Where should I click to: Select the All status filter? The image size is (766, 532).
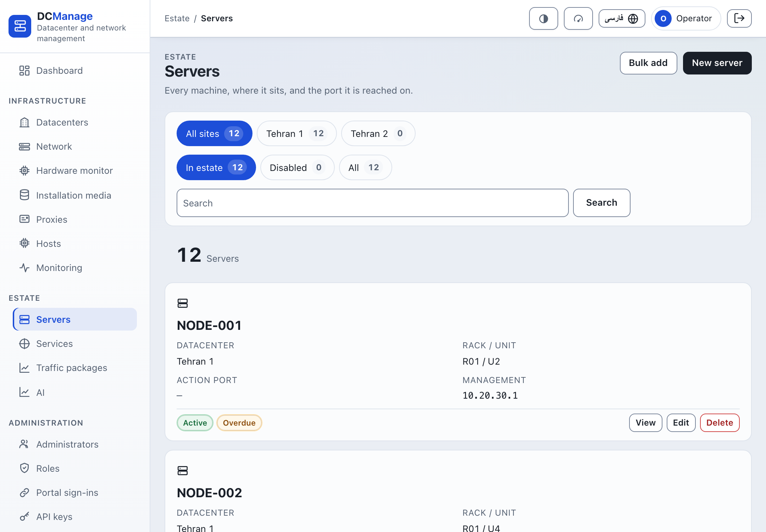[365, 167]
